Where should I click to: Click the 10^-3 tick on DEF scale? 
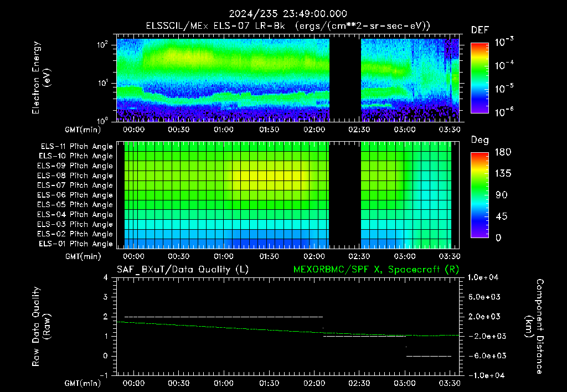tap(504, 42)
